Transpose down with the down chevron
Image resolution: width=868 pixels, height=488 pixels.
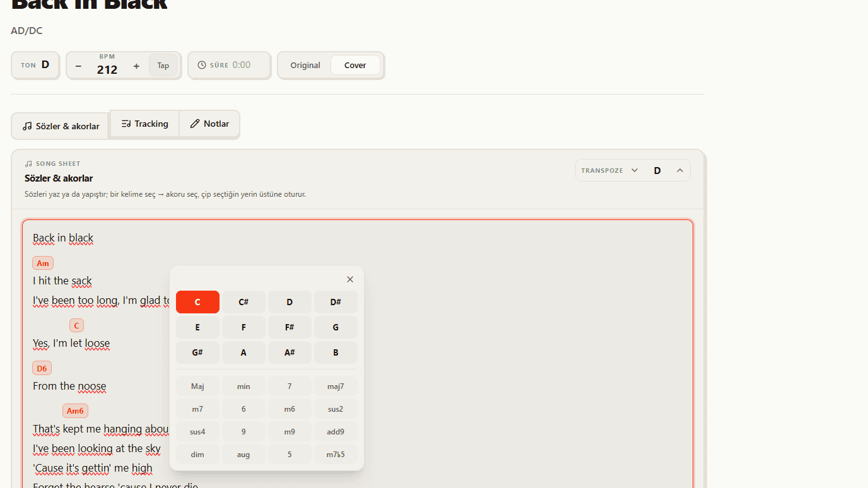tap(635, 170)
